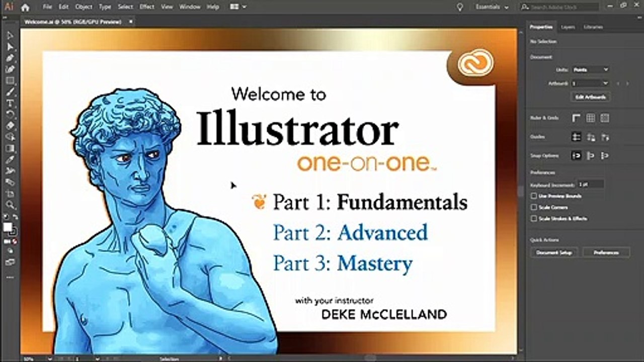Image resolution: width=644 pixels, height=362 pixels.
Task: Select the Artboard tool
Action: [10, 194]
